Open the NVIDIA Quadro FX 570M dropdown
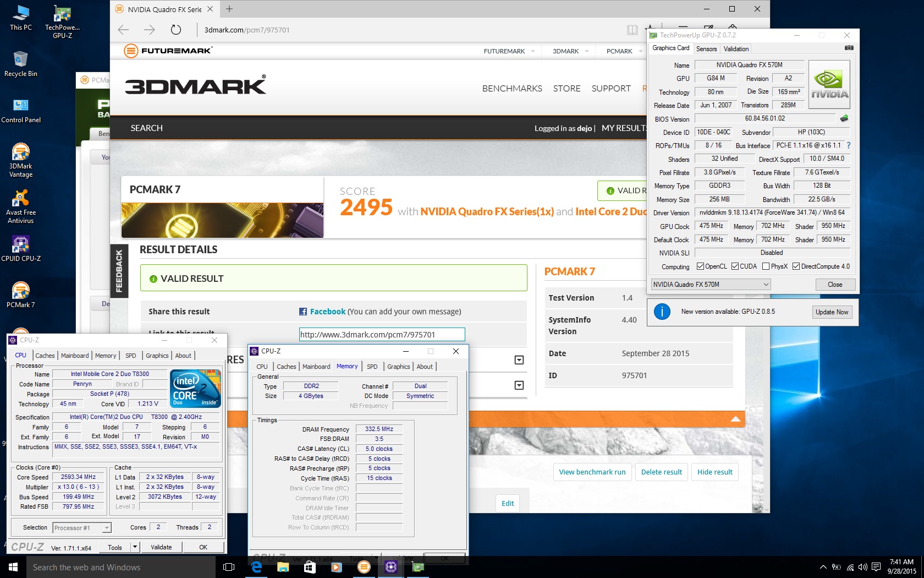This screenshot has width=924, height=578. (711, 284)
